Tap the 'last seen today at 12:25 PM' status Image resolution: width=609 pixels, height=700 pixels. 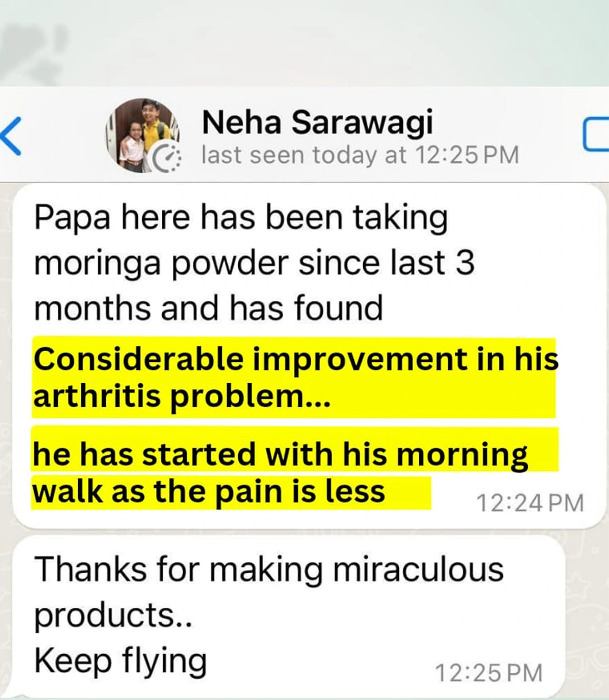360,155
